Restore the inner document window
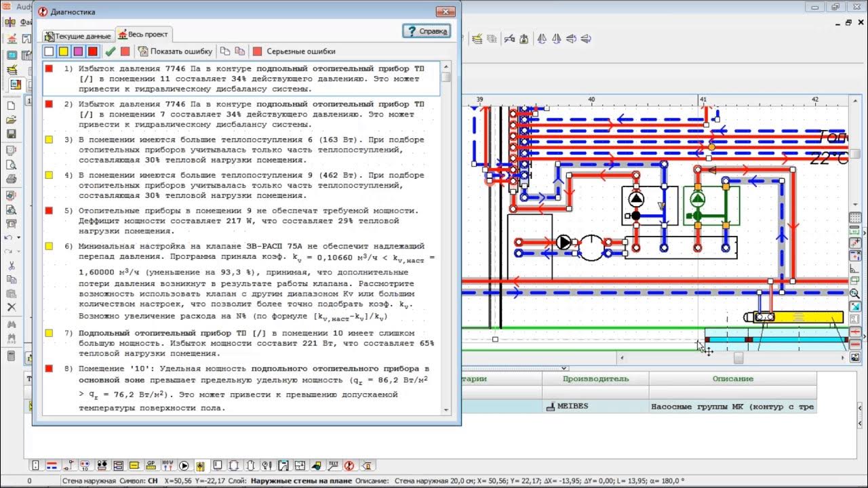 point(848,22)
